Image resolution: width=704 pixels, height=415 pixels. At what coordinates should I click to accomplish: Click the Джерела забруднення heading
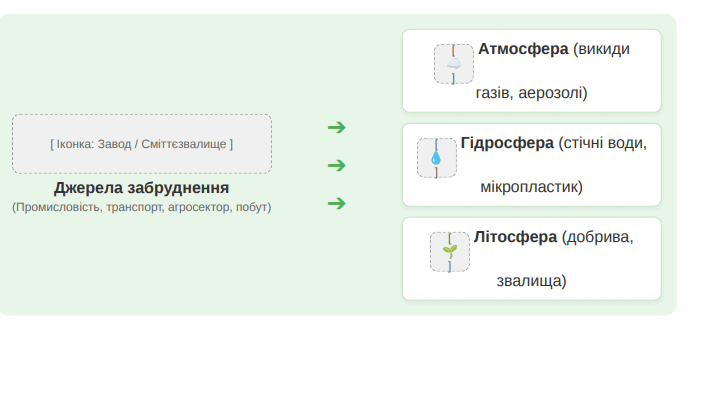[x=141, y=188]
